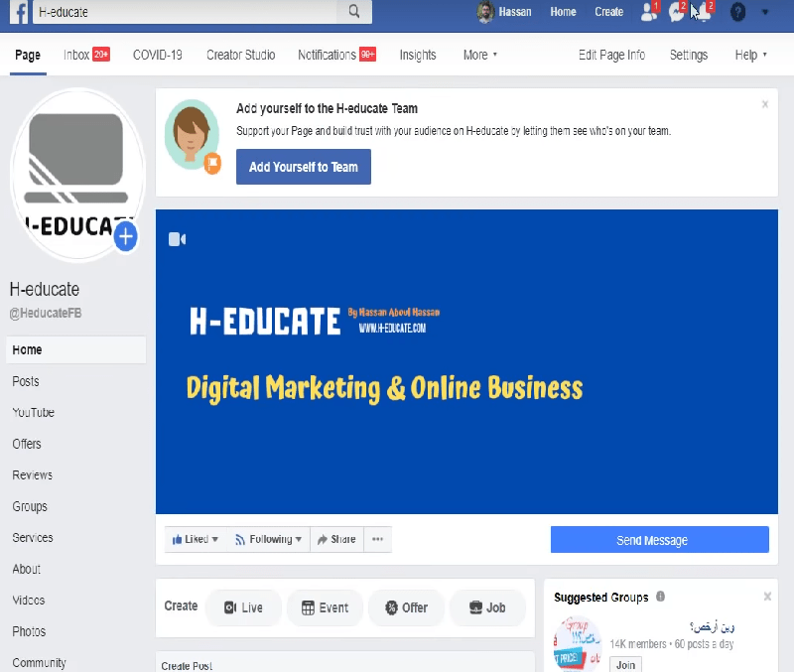The height and width of the screenshot is (672, 794).
Task: Click the @HeducateFB username
Action: pyautogui.click(x=46, y=313)
